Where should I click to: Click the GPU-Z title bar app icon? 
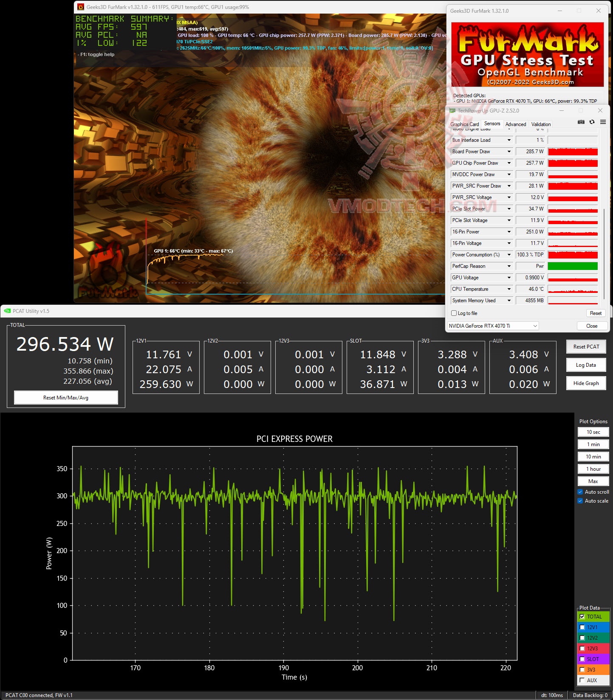click(452, 110)
